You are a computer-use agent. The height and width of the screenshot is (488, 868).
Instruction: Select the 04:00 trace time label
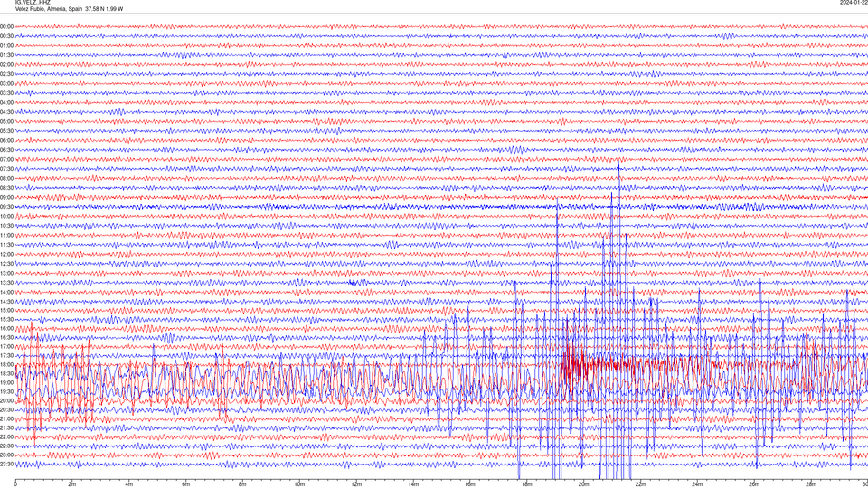coord(6,102)
